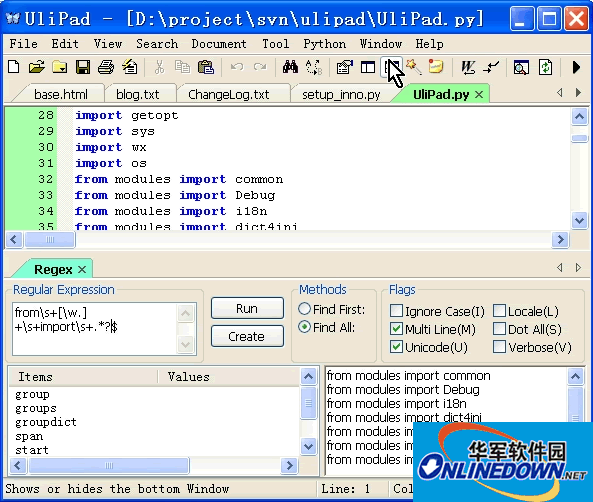
Task: Create a new file with the blank page icon
Action: pos(14,67)
